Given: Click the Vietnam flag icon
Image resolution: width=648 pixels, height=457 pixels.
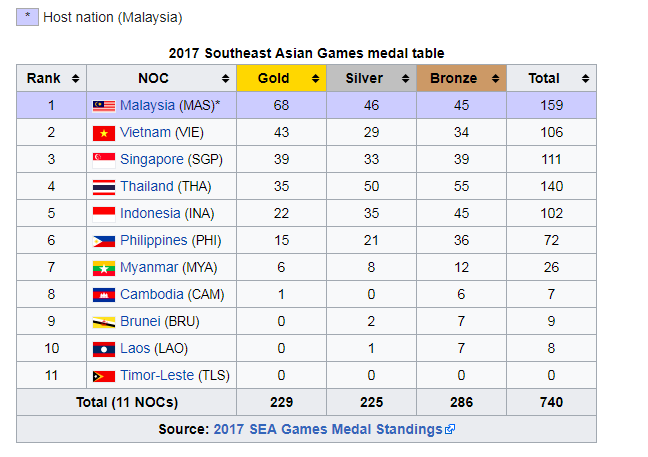Looking at the screenshot, I should (104, 132).
